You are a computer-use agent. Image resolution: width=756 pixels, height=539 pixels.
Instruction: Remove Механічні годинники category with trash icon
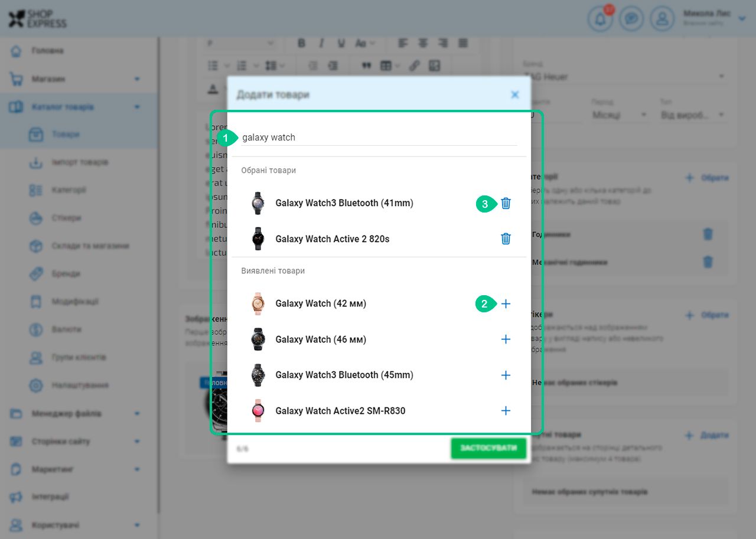708,262
